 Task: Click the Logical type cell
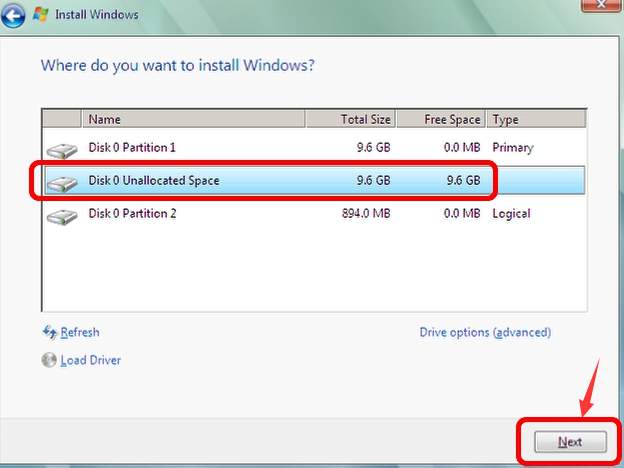point(511,214)
